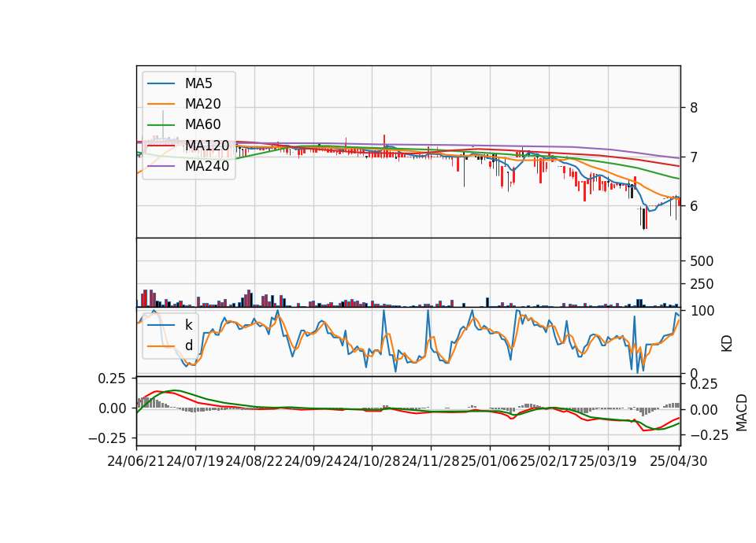Viewport: 756px width, 543px height.
Task: Click the volume axis value 500
Action: click(x=702, y=261)
